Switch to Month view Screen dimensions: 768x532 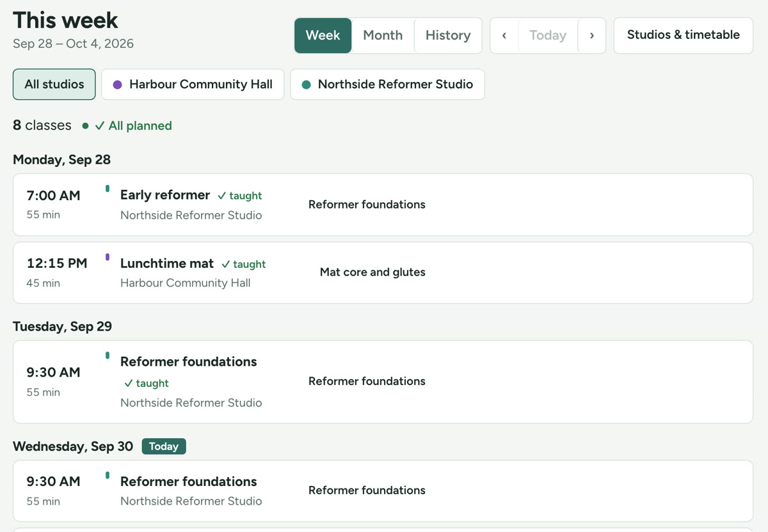(383, 35)
